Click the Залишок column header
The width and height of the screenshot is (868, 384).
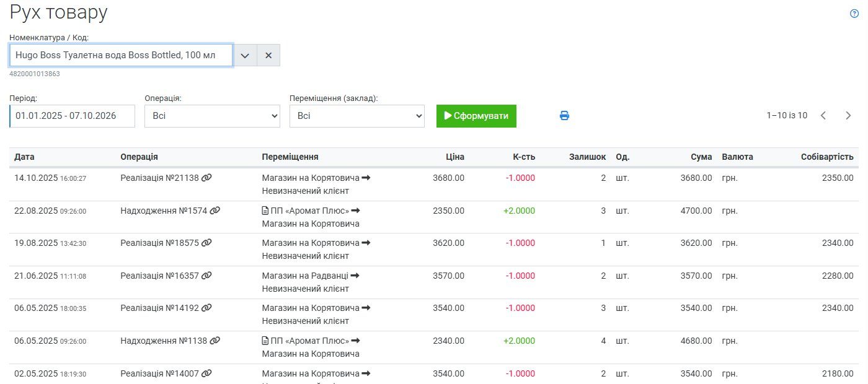[x=588, y=157]
